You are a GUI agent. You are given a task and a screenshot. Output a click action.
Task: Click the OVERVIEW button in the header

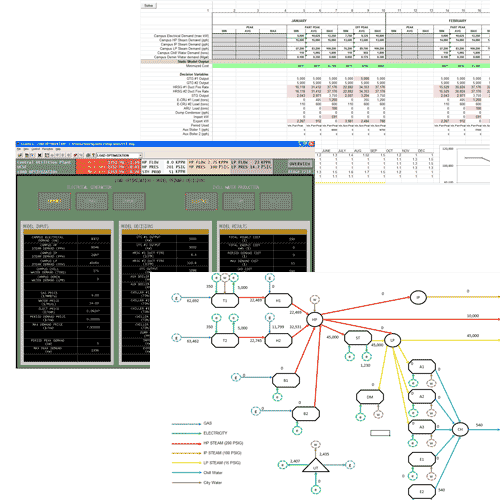tap(300, 164)
